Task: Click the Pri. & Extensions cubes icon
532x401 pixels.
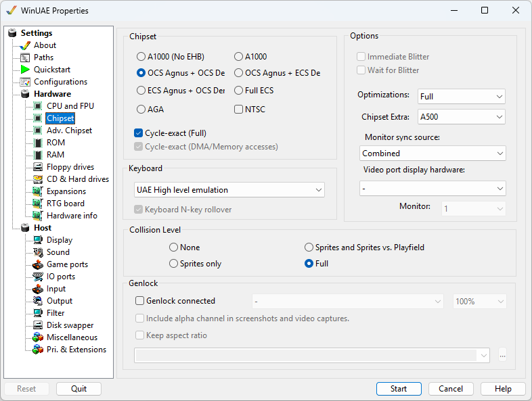Action: (x=38, y=350)
